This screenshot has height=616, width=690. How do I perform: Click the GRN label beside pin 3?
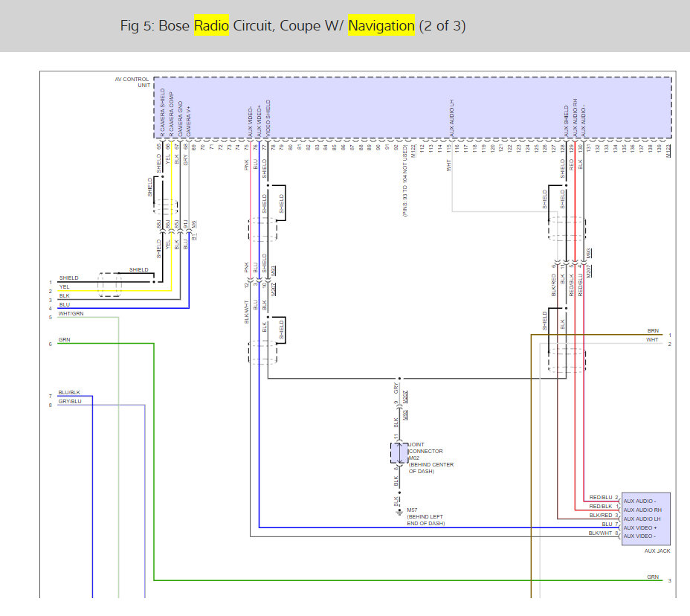click(x=653, y=577)
